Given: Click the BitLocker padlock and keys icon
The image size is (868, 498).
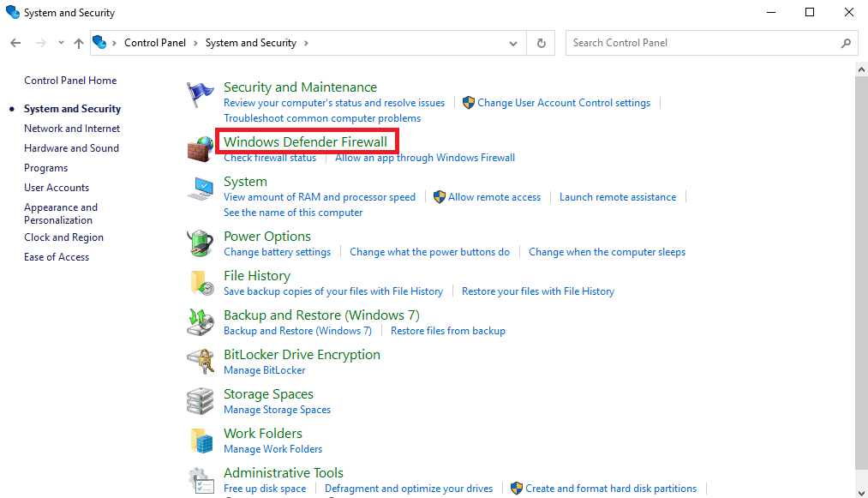Looking at the screenshot, I should [200, 362].
